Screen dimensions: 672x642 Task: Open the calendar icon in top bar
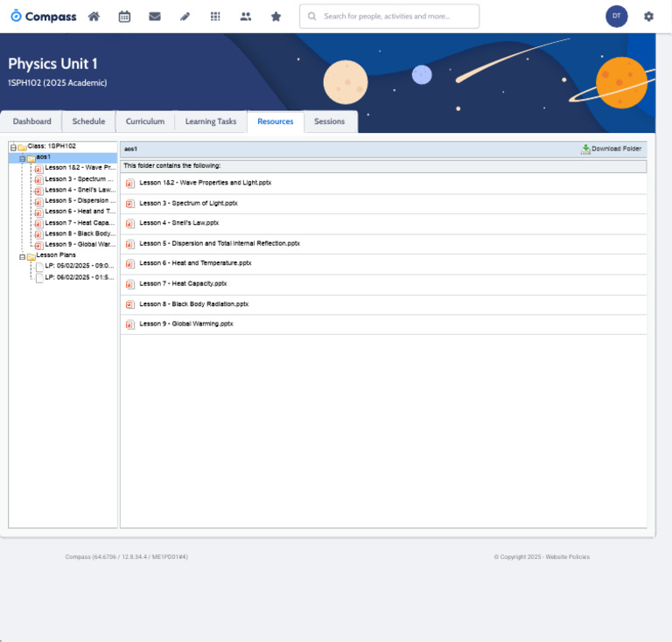[124, 17]
